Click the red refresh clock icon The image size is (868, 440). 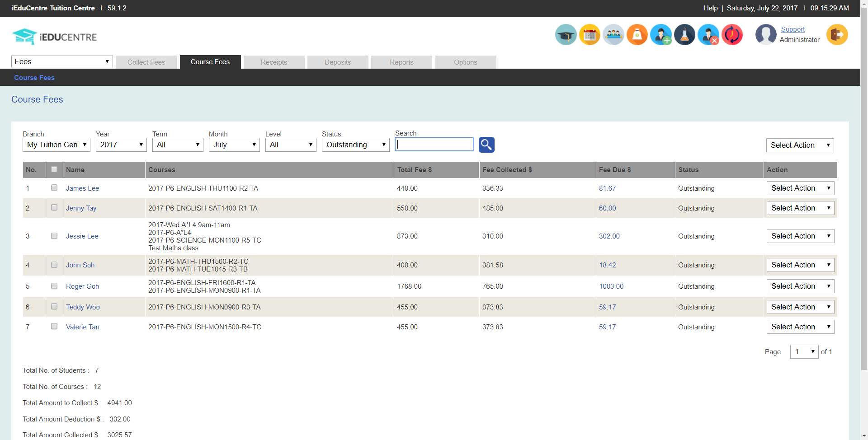(x=732, y=35)
